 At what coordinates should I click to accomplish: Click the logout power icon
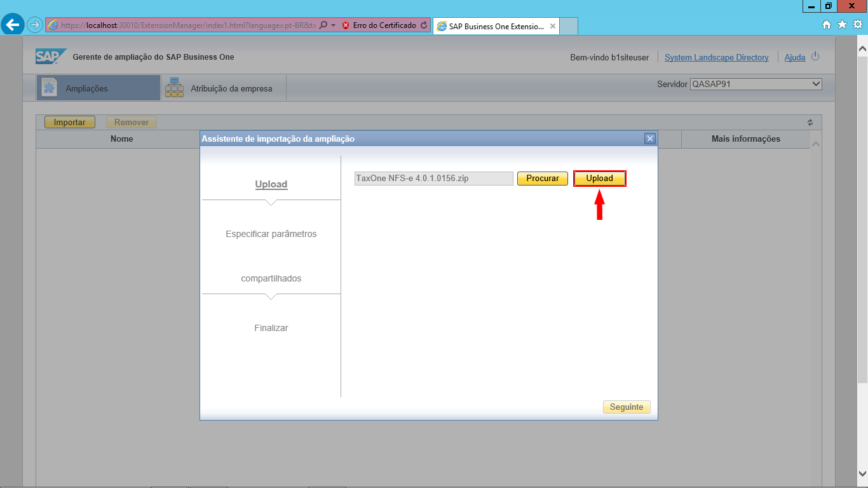click(815, 57)
